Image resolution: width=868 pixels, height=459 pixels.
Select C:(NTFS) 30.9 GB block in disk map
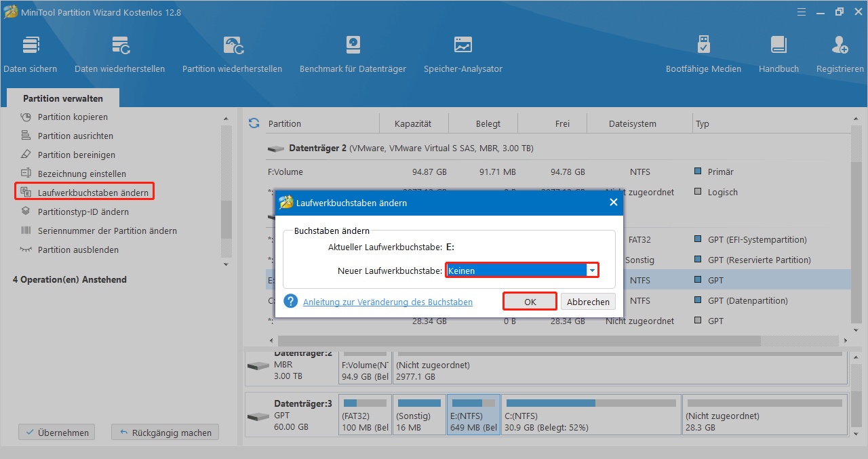pos(591,414)
